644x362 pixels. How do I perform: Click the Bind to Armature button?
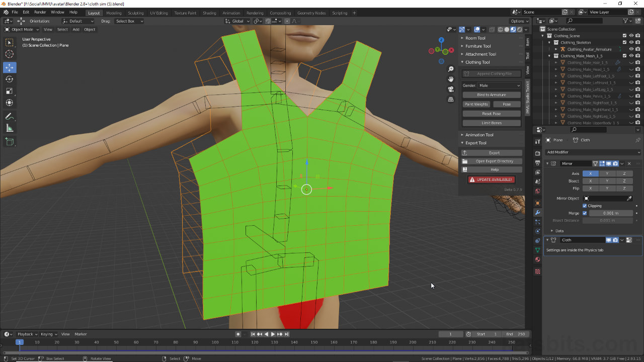point(492,95)
